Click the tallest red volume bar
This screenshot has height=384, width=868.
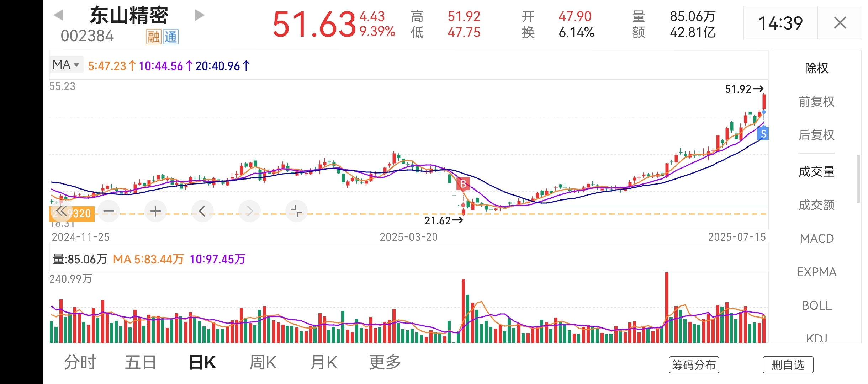[x=667, y=308]
